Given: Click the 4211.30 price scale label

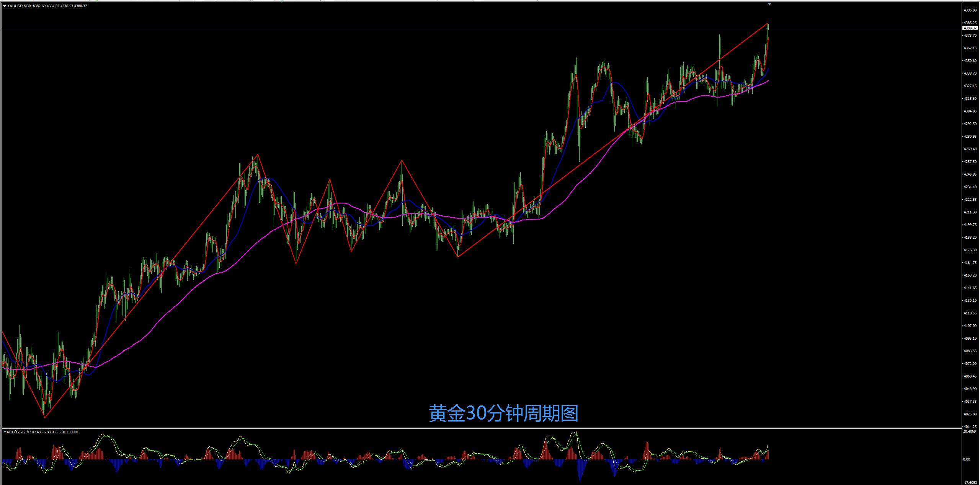Looking at the screenshot, I should point(970,212).
